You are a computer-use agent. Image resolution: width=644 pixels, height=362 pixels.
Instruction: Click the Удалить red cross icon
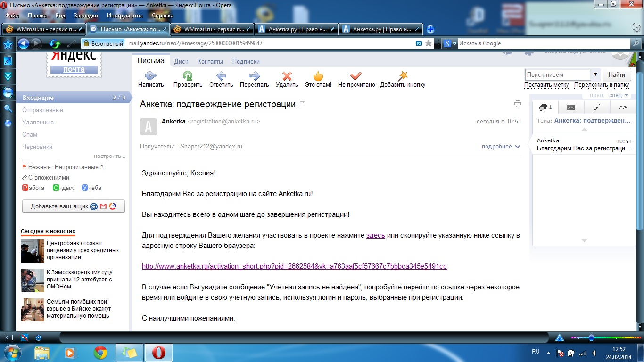point(287,75)
